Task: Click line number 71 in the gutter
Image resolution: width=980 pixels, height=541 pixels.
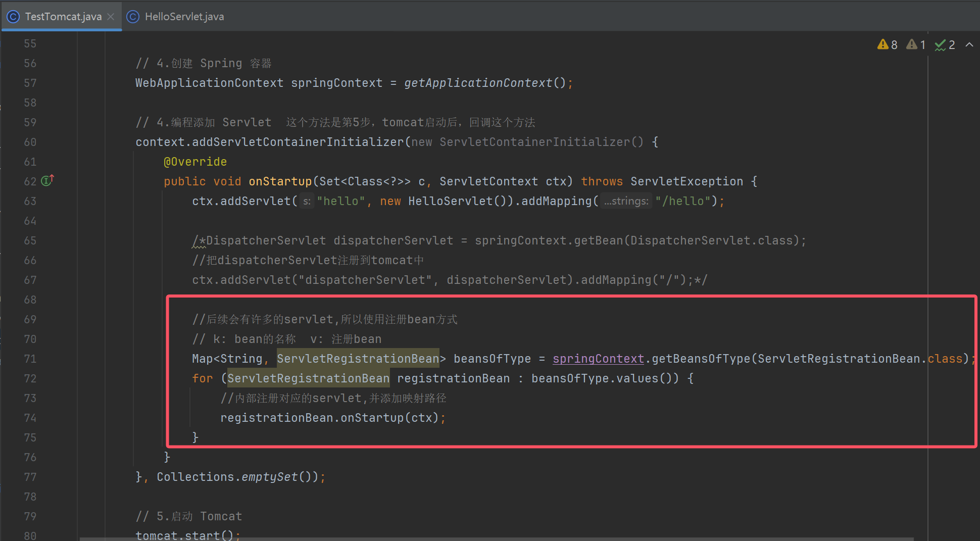Action: click(30, 359)
